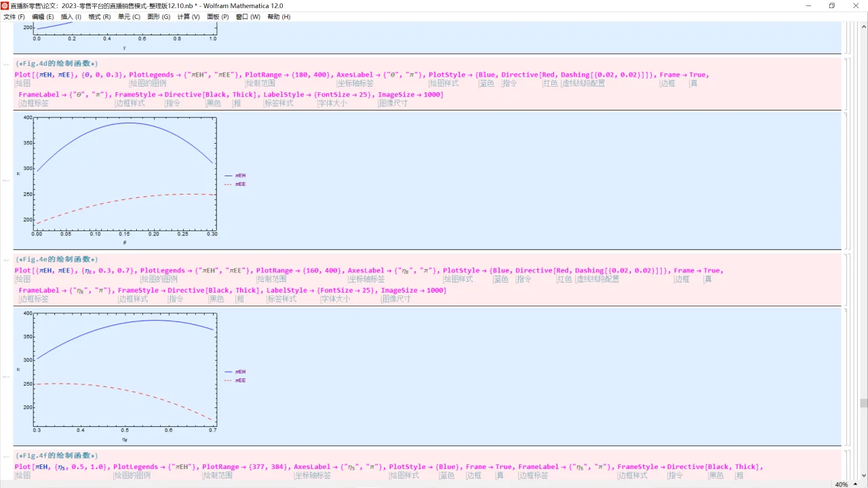Click PlotRange → {160, 400} in the code
The width and height of the screenshot is (868, 488).
(x=298, y=270)
